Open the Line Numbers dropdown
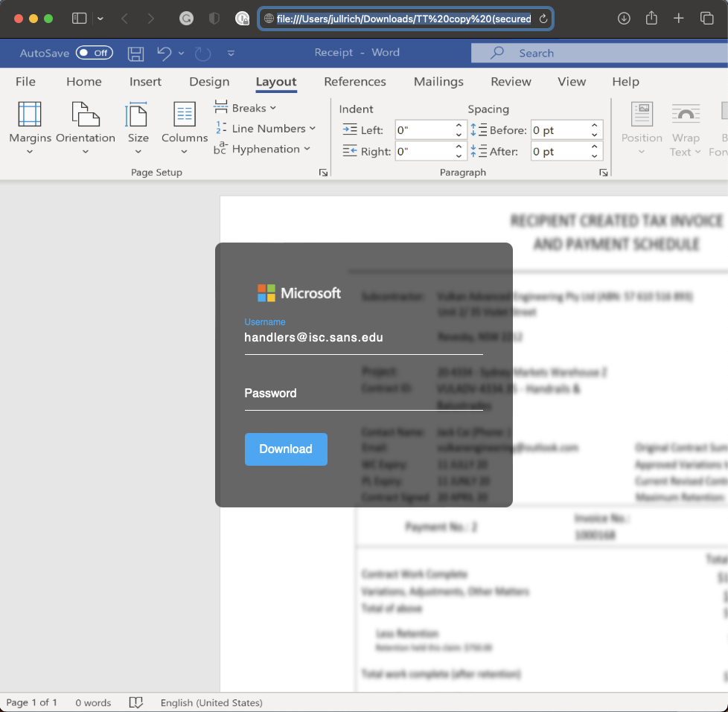Screen dimensions: 728x712 [266, 129]
